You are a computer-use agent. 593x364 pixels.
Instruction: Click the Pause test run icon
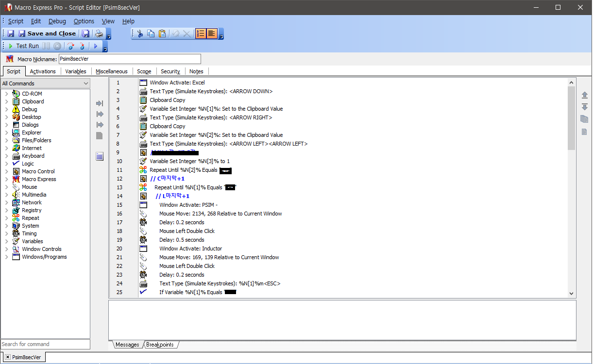(x=46, y=46)
